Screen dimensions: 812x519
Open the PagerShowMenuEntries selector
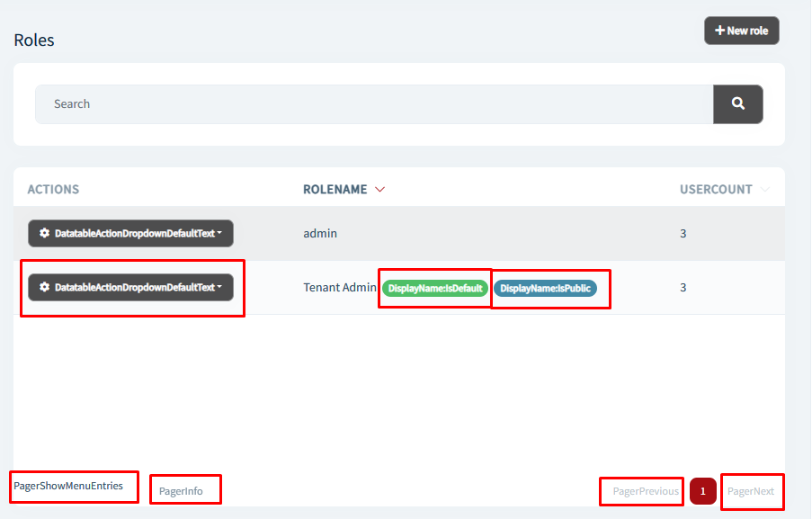pyautogui.click(x=68, y=487)
